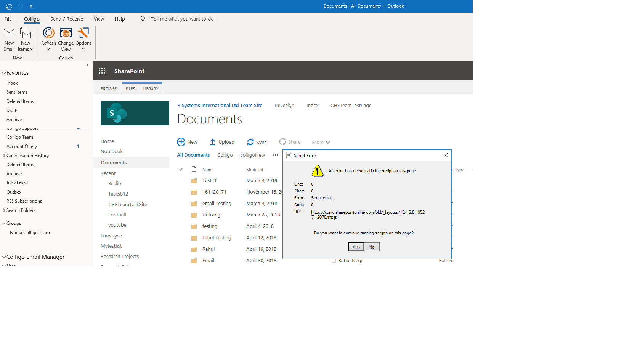Expand the More views dropdown
Image resolution: width=629 pixels, height=364 pixels.
(x=320, y=142)
